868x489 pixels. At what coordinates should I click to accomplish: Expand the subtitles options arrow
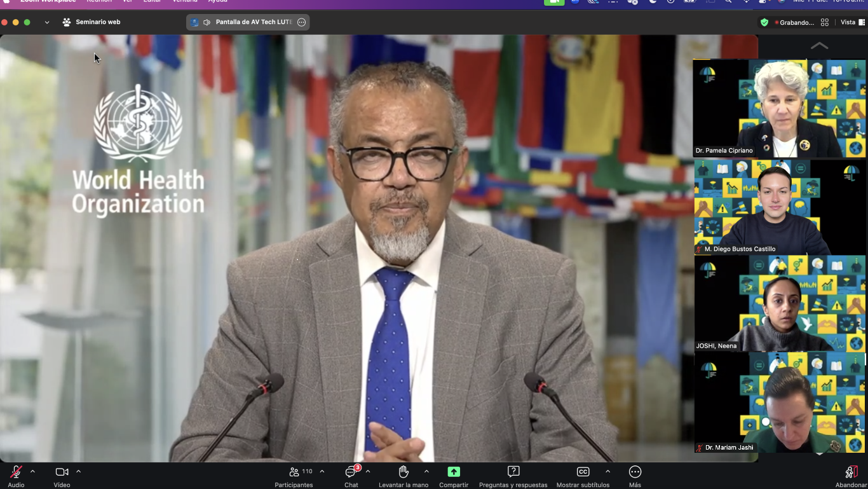607,471
